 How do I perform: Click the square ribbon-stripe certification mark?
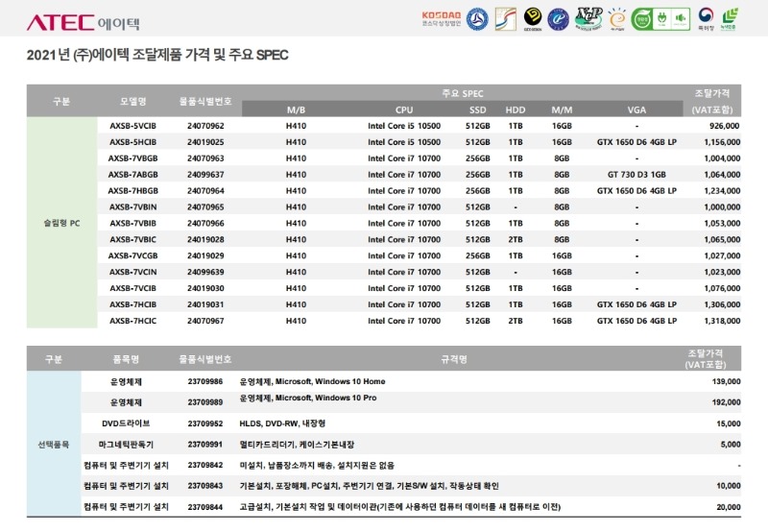click(x=506, y=19)
